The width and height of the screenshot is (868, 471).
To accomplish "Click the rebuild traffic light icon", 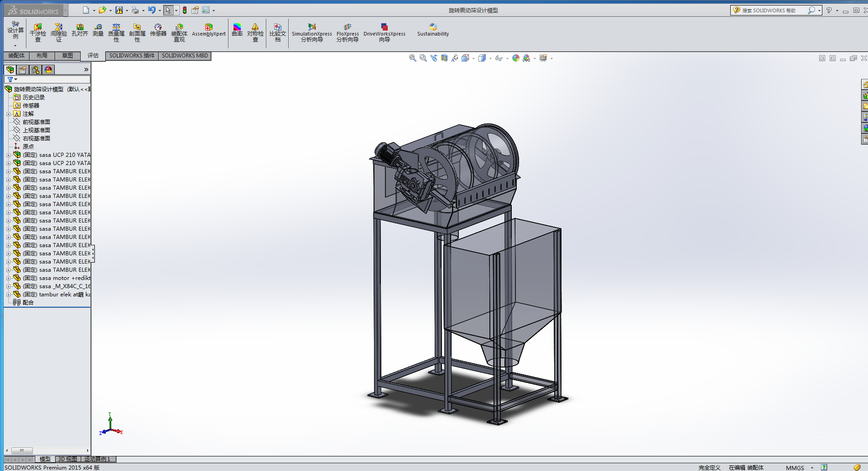I will 185,10.
